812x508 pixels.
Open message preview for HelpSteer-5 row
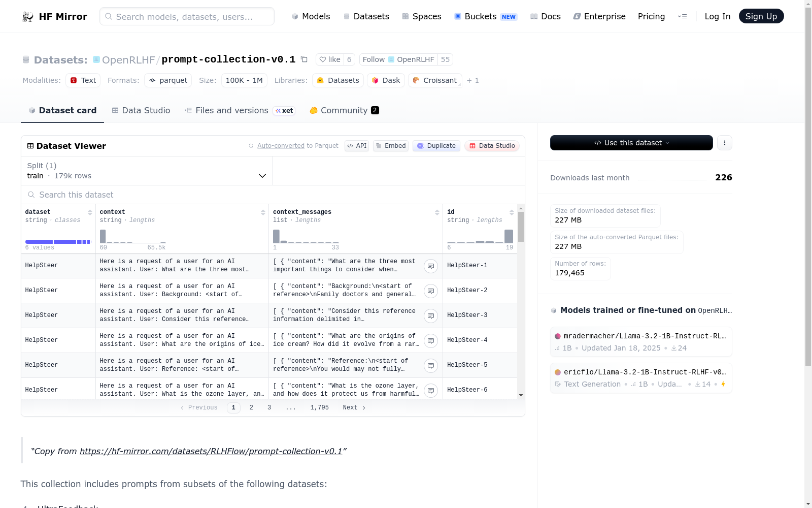[431, 365]
